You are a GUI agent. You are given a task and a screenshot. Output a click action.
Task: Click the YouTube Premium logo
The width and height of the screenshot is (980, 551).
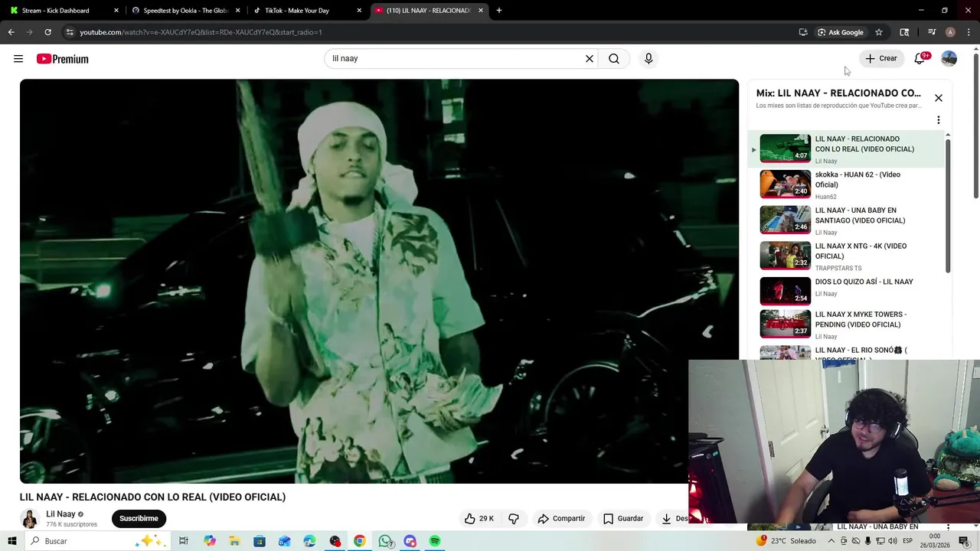tap(63, 59)
